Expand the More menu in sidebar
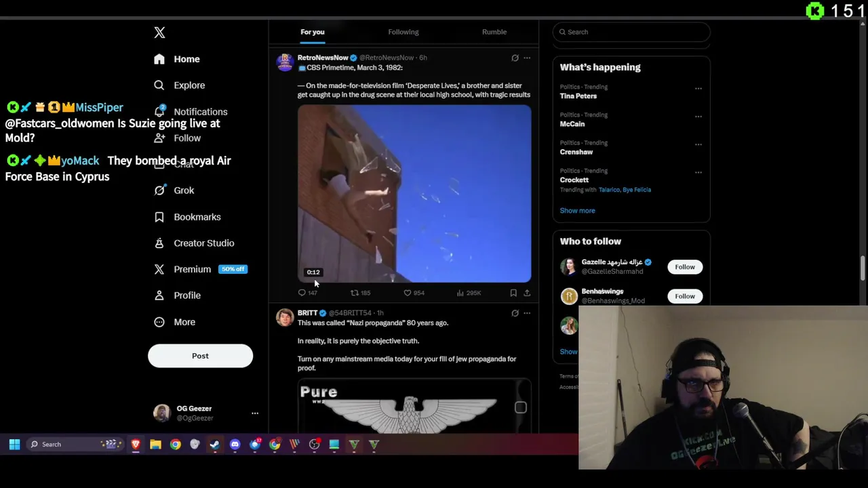The width and height of the screenshot is (868, 488). tap(175, 322)
